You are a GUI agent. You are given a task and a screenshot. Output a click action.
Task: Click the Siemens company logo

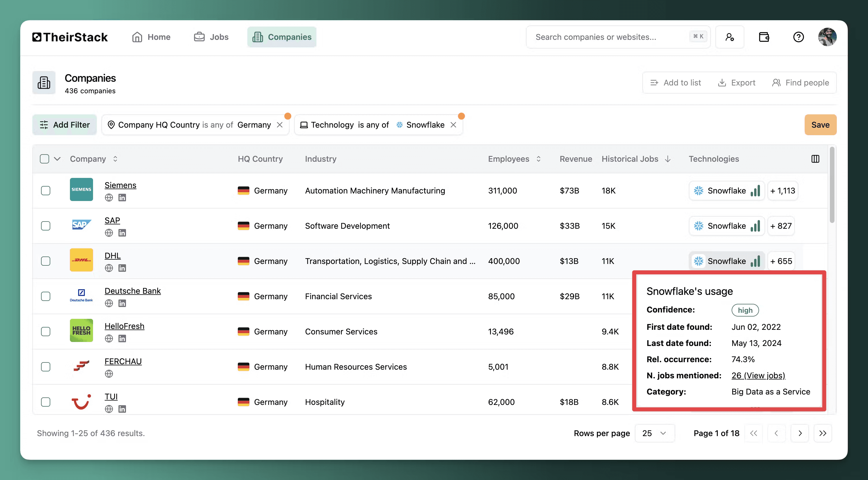click(x=81, y=190)
